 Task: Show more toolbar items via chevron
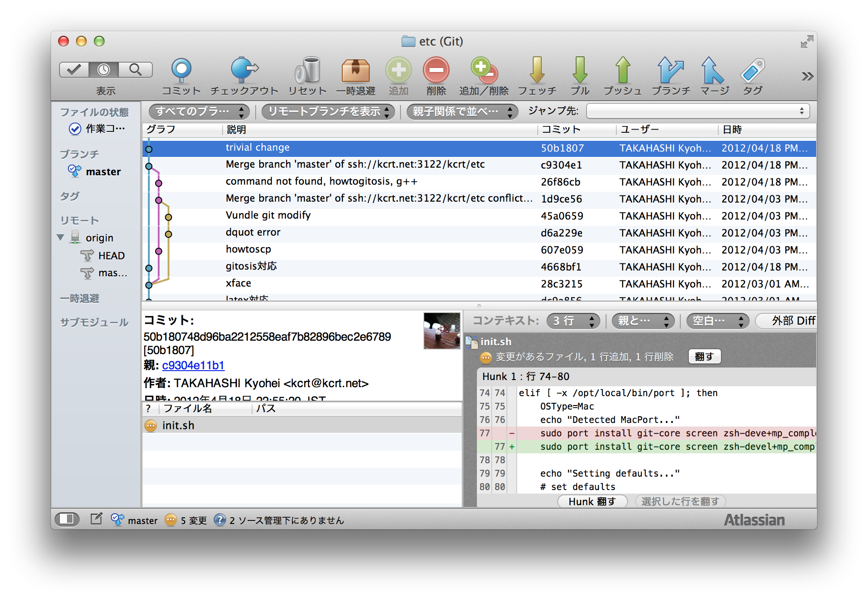coord(807,76)
